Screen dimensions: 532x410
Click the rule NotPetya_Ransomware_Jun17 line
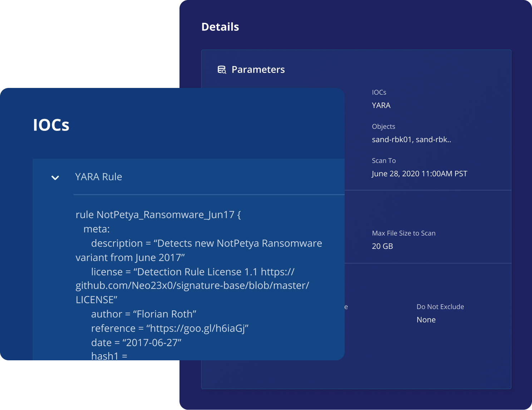[x=158, y=215]
